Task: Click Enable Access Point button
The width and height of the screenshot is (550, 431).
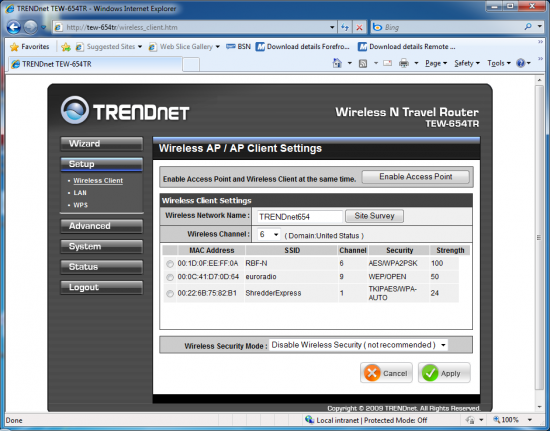Action: [416, 177]
